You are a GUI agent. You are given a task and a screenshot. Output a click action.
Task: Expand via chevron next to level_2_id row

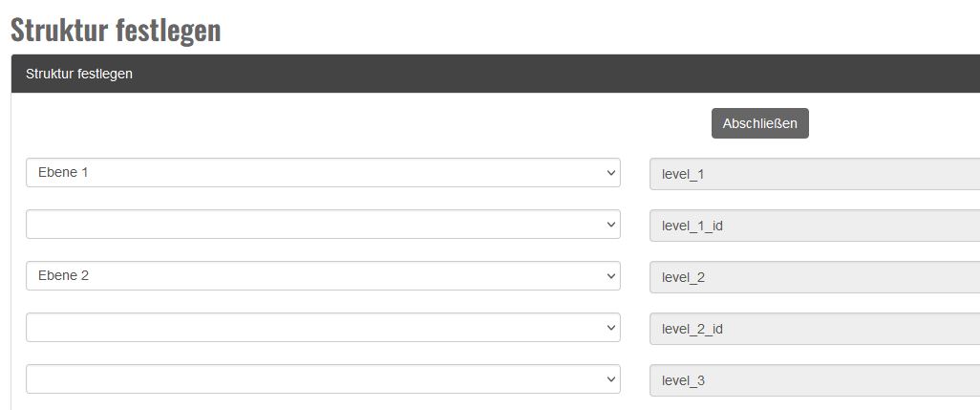[x=611, y=328]
